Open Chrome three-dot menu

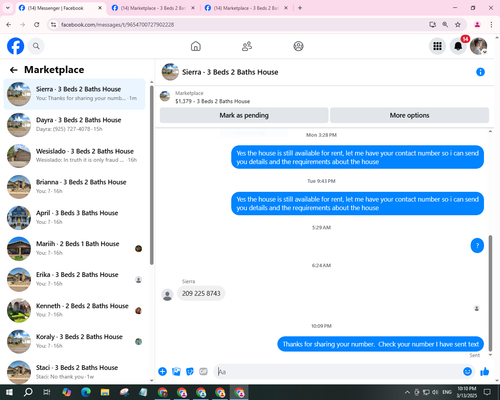click(x=491, y=25)
